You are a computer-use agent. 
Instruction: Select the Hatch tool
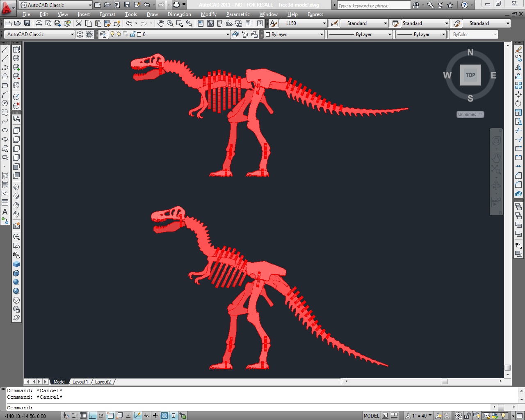click(5, 176)
